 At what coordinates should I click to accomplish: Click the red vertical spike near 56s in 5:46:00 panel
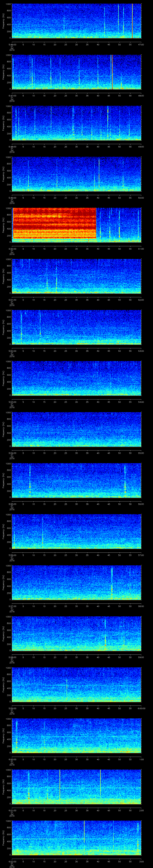(133, 21)
